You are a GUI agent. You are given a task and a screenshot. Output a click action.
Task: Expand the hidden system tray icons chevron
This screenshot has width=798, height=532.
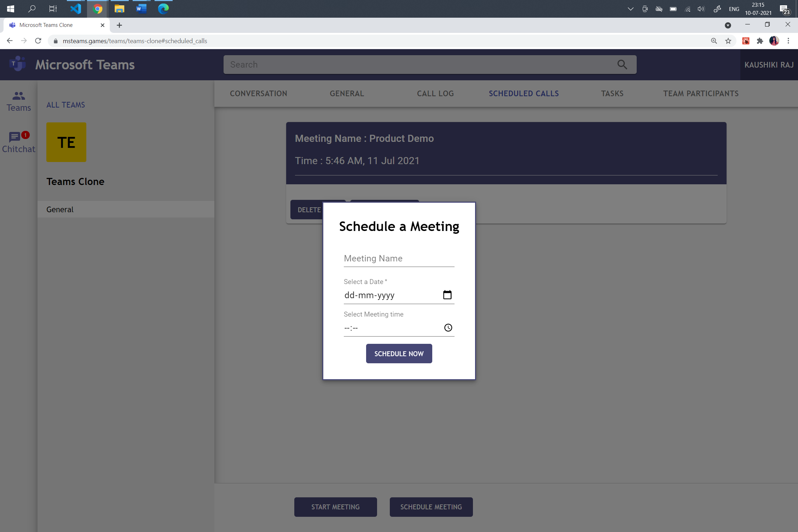pyautogui.click(x=630, y=9)
